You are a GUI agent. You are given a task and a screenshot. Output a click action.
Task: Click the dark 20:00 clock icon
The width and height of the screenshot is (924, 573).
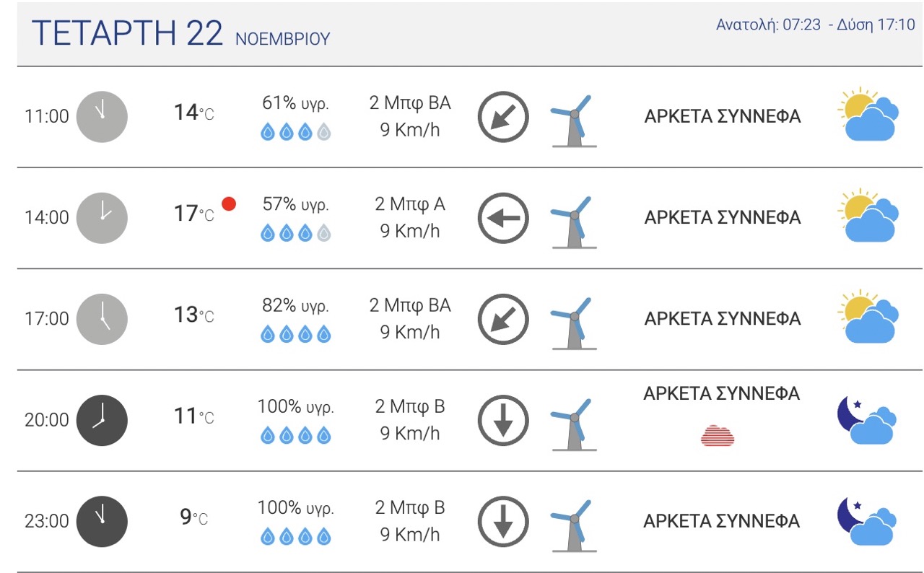[x=102, y=420]
